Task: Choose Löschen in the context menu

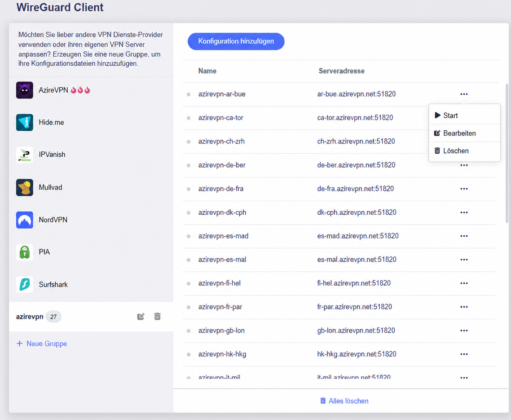Action: coord(465,151)
